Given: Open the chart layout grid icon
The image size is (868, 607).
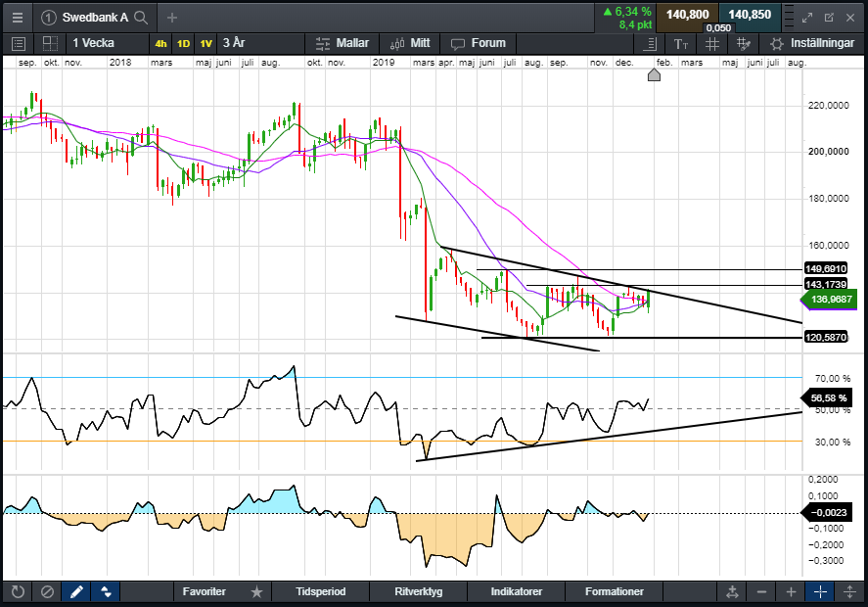Looking at the screenshot, I should click(x=50, y=44).
